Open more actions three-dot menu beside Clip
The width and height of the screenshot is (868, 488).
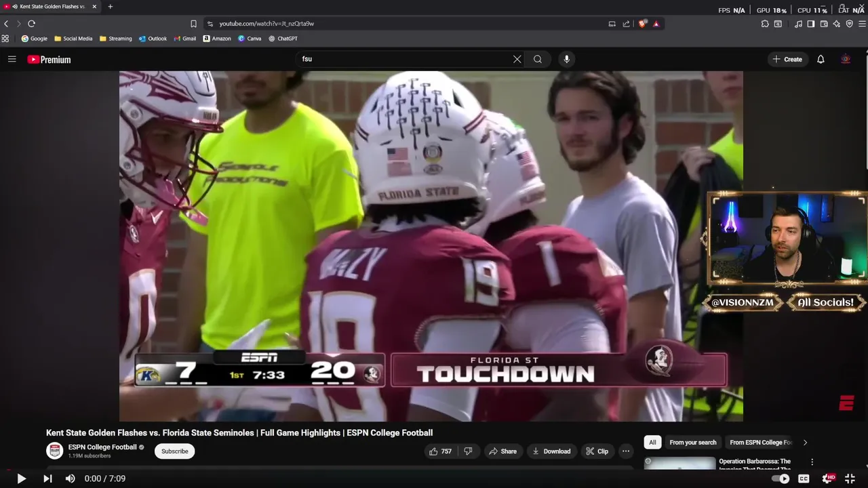pos(626,451)
